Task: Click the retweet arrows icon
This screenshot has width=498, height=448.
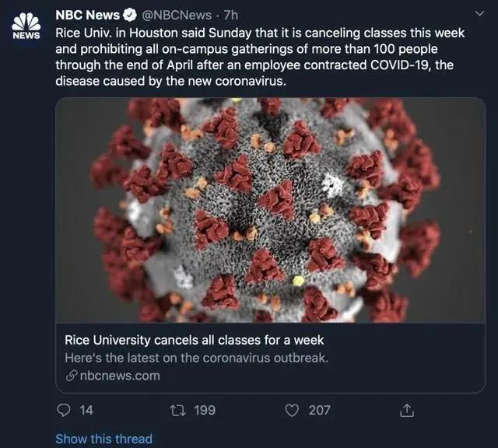Action: click(x=176, y=409)
